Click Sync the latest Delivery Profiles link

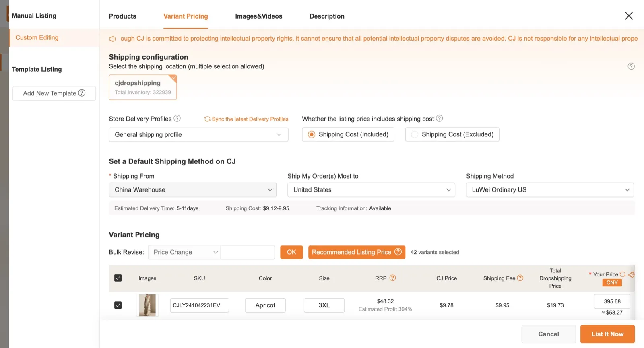pos(250,119)
